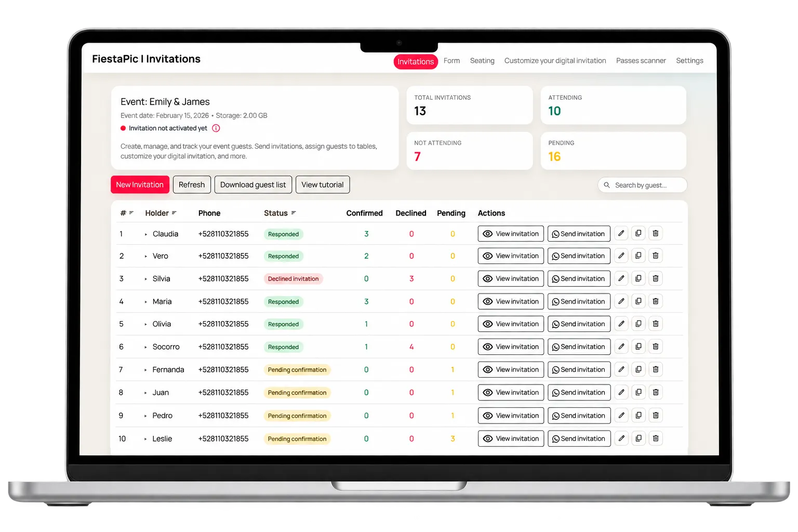This screenshot has height=532, width=798.
Task: Expand Olivia's guest row arrow
Action: click(x=146, y=324)
